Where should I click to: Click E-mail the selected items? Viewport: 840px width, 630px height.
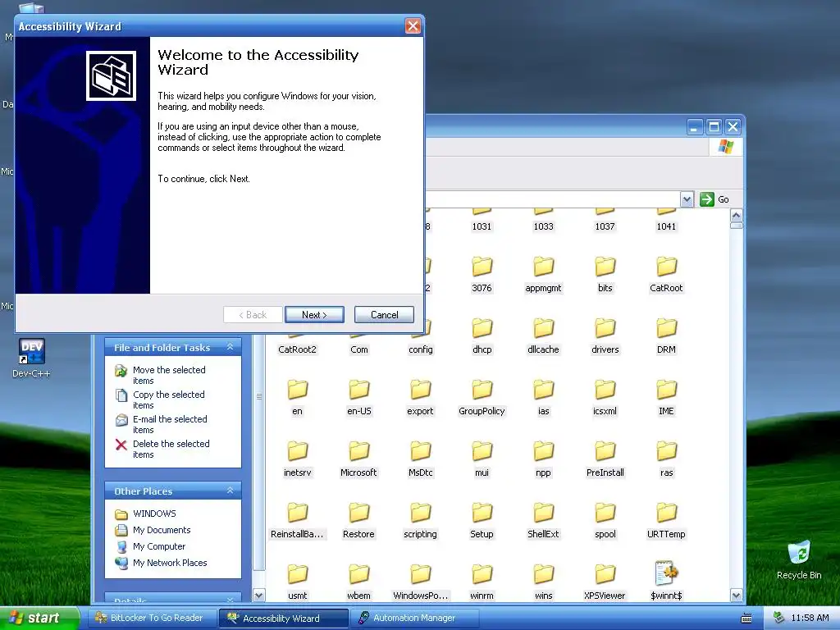pyautogui.click(x=170, y=424)
